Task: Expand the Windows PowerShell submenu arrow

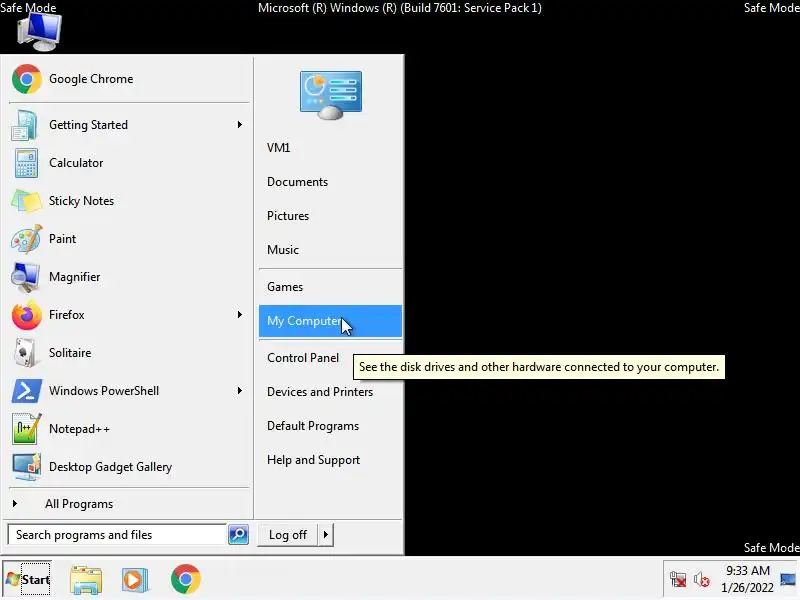Action: click(x=239, y=390)
